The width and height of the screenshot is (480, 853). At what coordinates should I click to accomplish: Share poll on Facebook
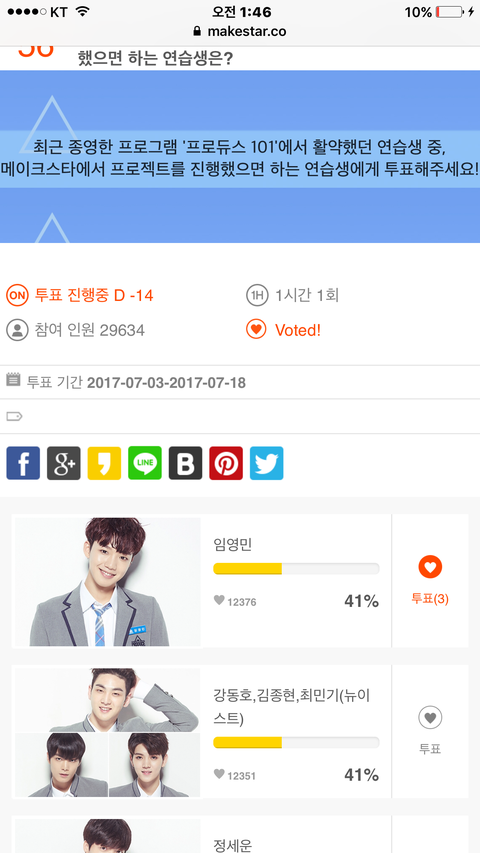pyautogui.click(x=23, y=463)
